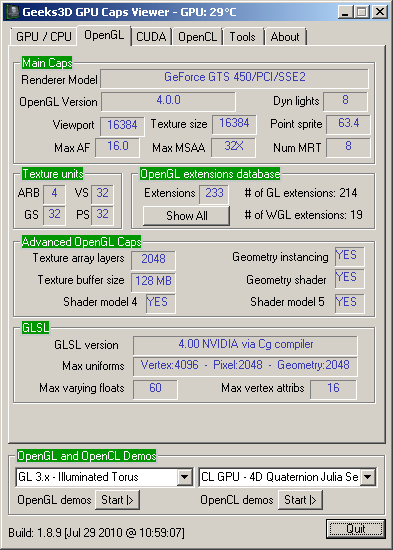
Task: Select the Viewport 16384 value
Action: [122, 126]
